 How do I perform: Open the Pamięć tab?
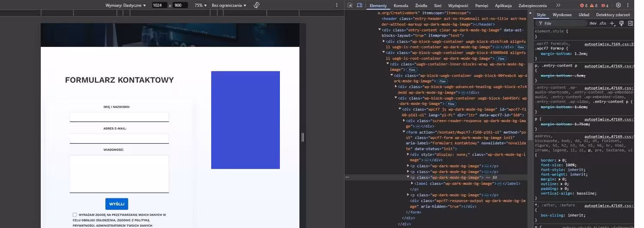coord(482,6)
